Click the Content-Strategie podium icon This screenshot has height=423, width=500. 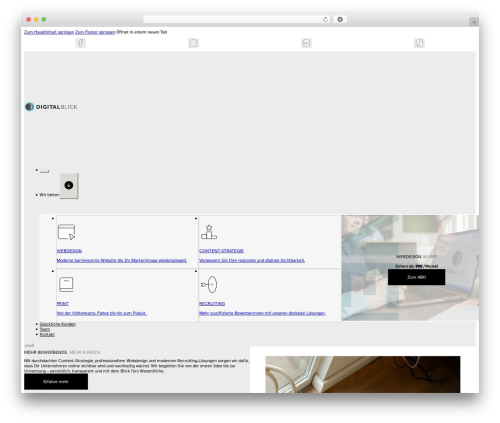(x=209, y=232)
